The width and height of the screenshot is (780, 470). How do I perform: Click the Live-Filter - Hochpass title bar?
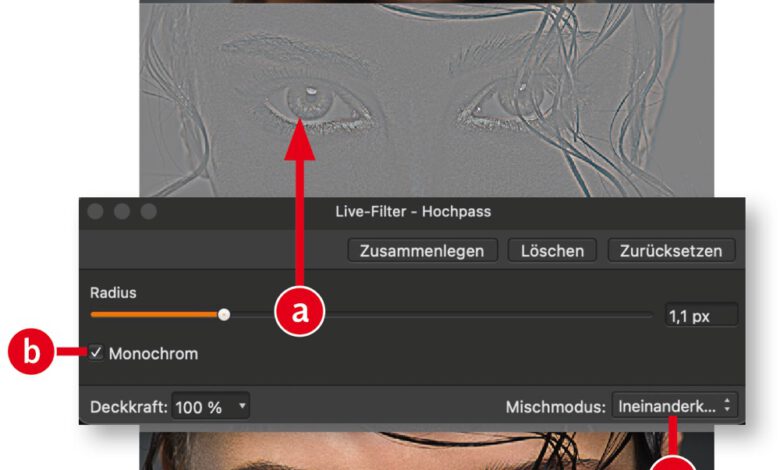click(413, 212)
